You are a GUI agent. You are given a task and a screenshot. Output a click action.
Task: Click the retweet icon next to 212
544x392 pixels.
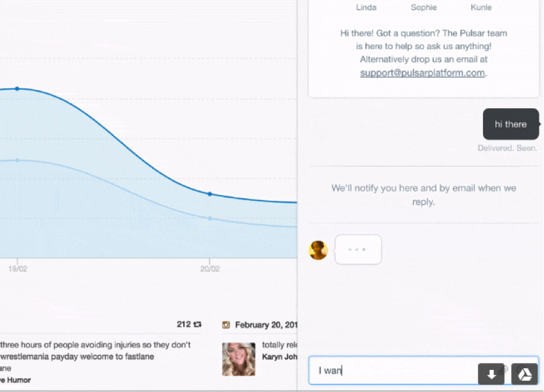pos(197,325)
